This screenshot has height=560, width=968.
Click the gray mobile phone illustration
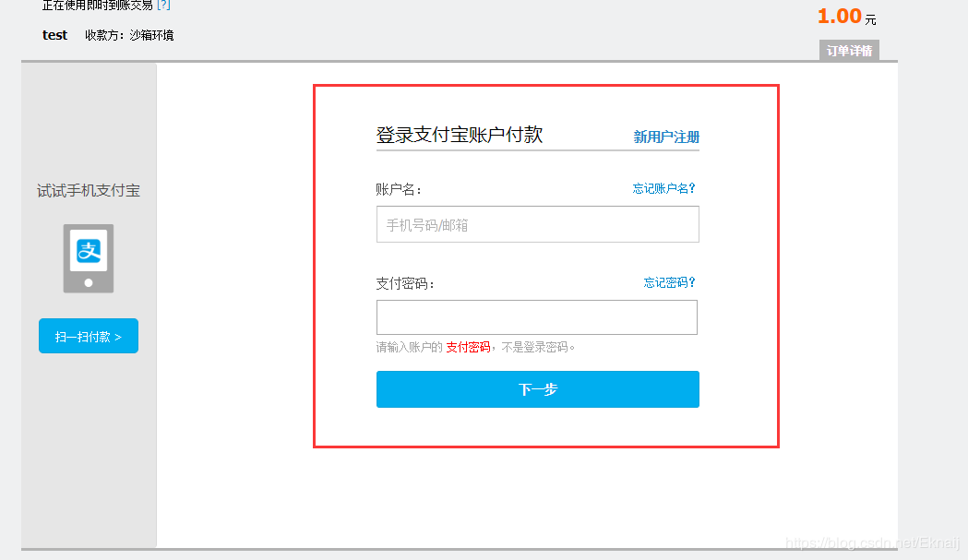88,258
